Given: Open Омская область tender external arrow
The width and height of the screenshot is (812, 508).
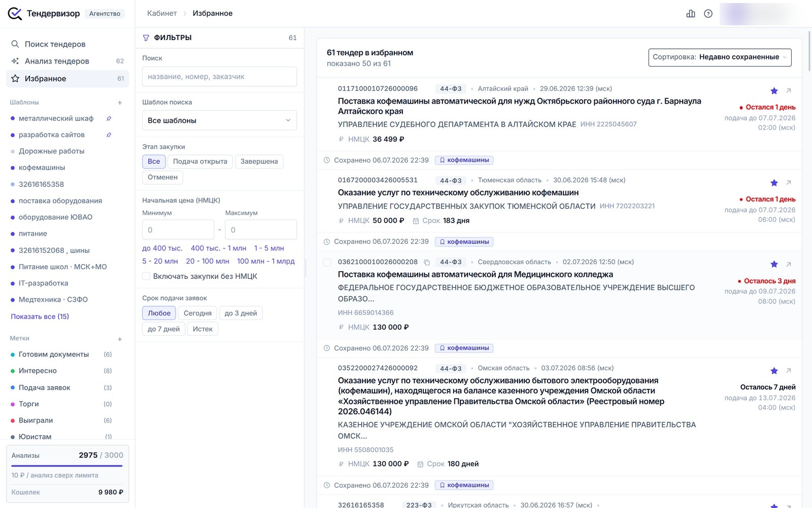Looking at the screenshot, I should [x=789, y=371].
